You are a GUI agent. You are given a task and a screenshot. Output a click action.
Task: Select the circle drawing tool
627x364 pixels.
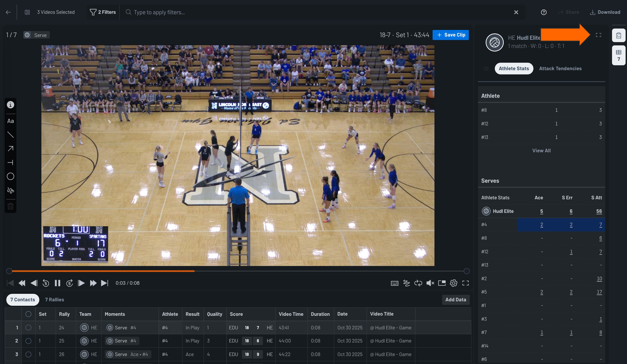click(11, 176)
